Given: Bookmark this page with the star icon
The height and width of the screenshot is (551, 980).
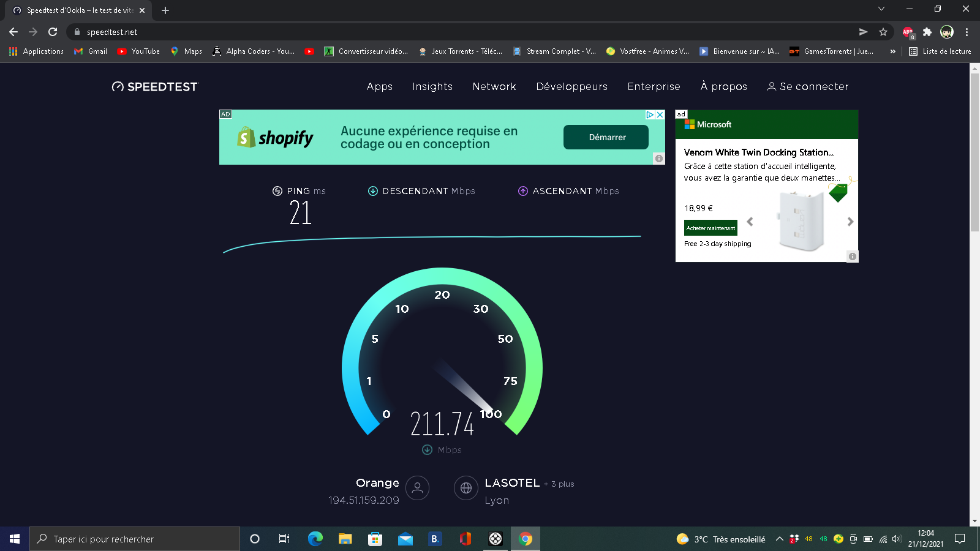Looking at the screenshot, I should pyautogui.click(x=883, y=32).
